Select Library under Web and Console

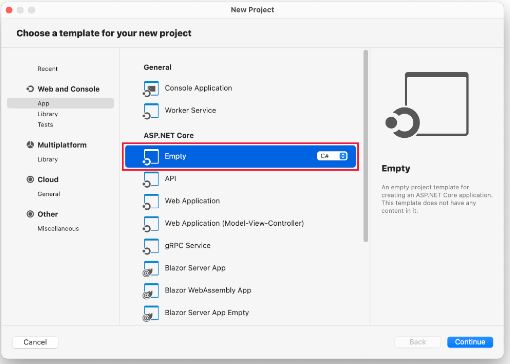48,114
